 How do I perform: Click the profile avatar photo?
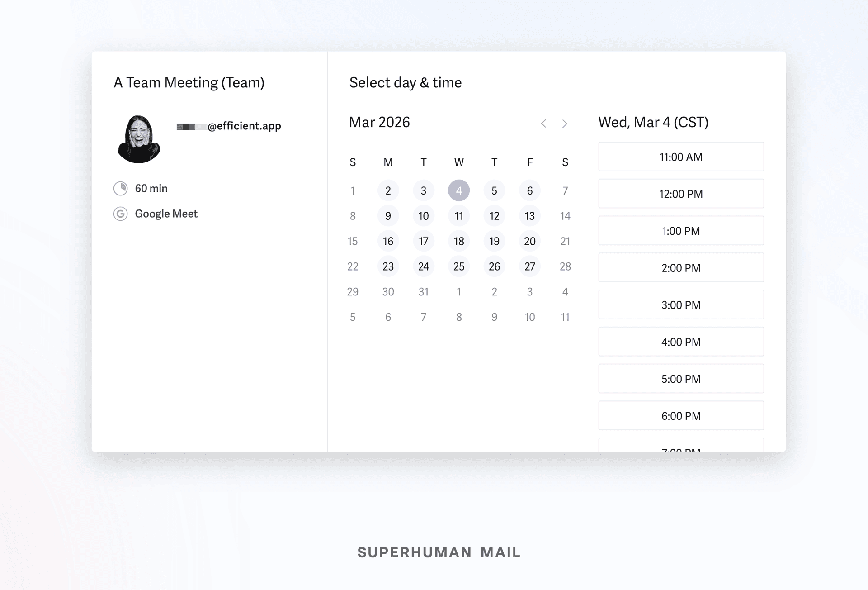click(x=139, y=138)
